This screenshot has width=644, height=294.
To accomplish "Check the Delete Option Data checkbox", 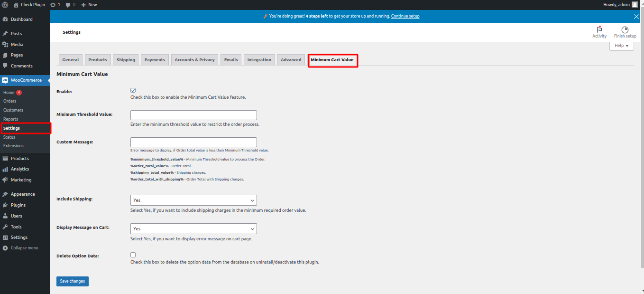I will (x=133, y=255).
